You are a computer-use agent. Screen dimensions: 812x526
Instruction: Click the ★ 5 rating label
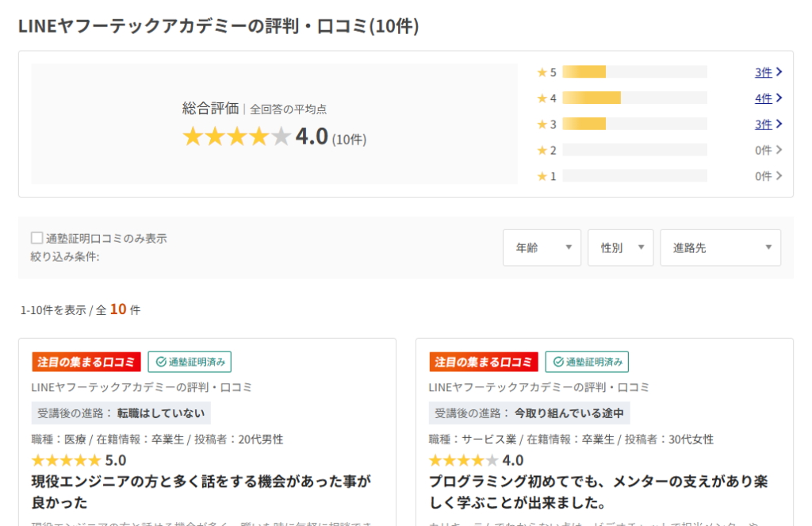(547, 72)
